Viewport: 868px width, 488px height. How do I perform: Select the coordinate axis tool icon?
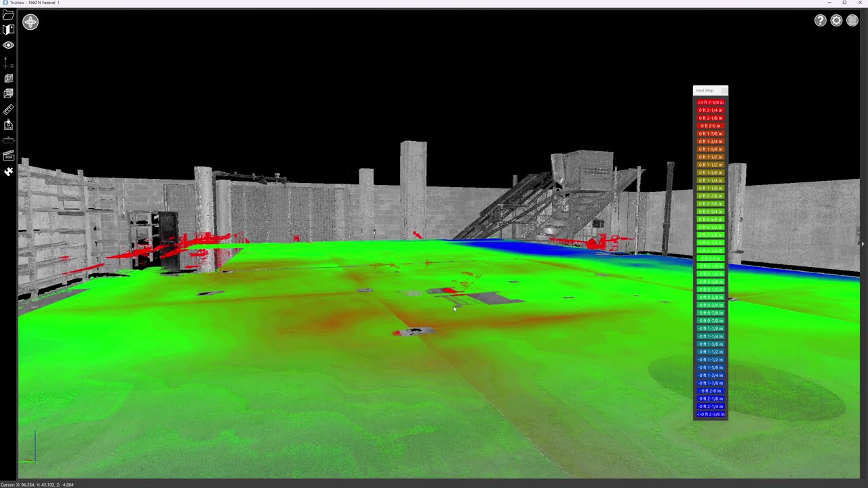pyautogui.click(x=8, y=63)
